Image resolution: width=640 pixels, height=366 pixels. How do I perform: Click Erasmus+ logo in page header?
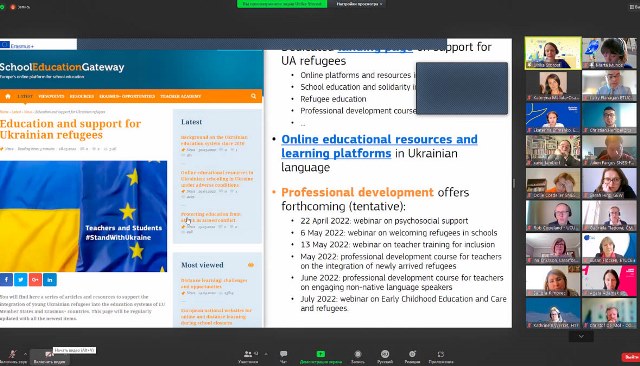pos(17,45)
